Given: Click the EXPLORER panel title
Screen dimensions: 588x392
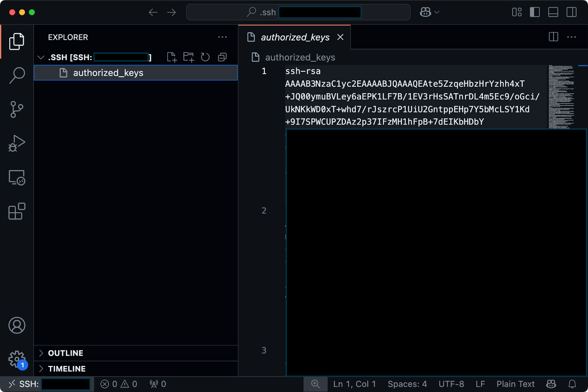Looking at the screenshot, I should pyautogui.click(x=68, y=37).
